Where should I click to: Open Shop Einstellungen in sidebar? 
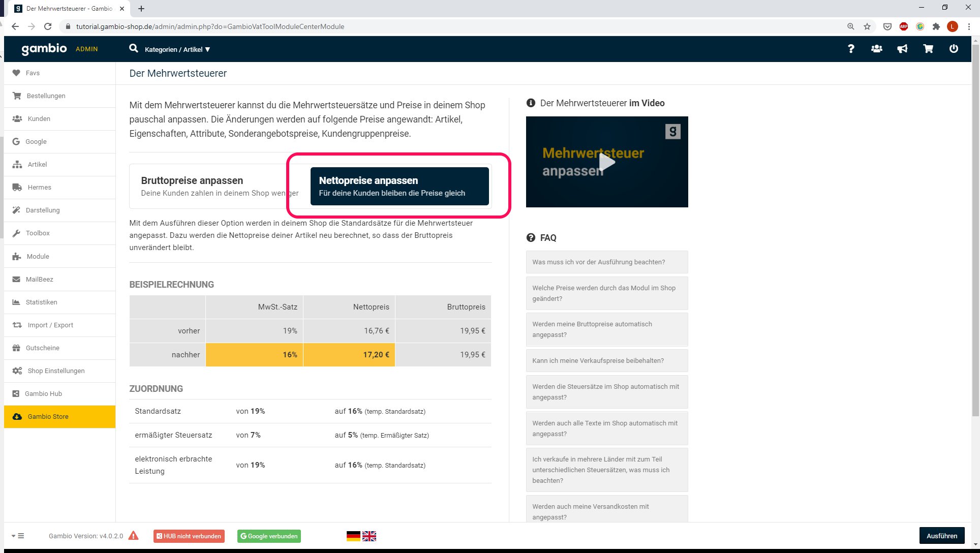(56, 371)
